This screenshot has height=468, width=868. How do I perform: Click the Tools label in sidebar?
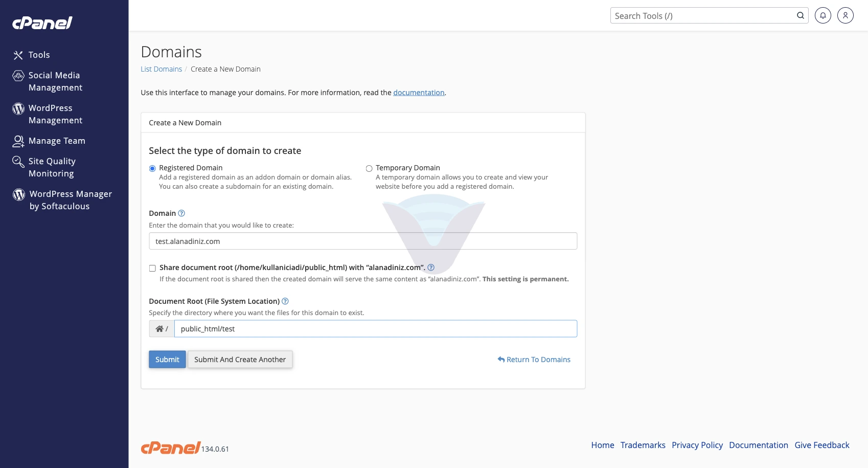(x=39, y=55)
